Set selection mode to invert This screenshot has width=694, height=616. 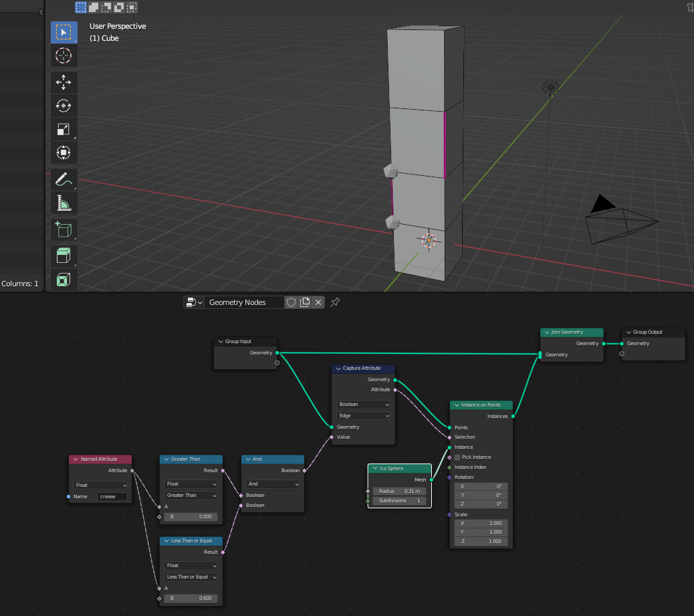tap(119, 7)
